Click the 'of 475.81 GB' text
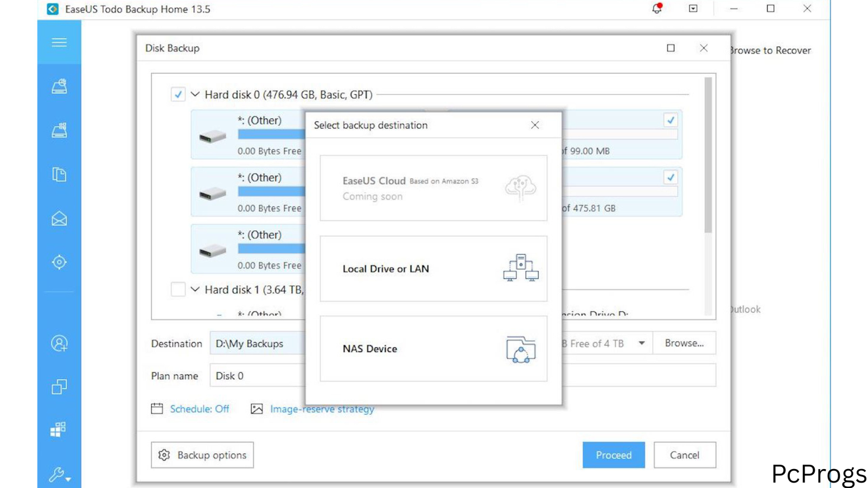The image size is (868, 488). (589, 208)
